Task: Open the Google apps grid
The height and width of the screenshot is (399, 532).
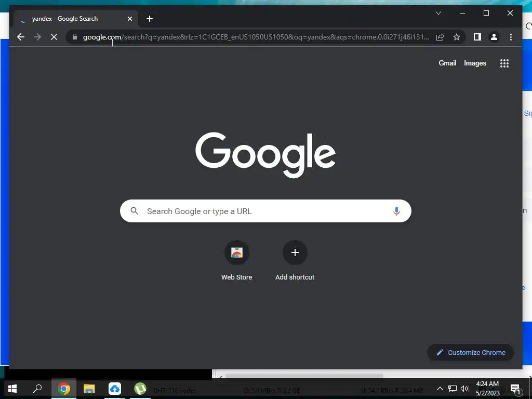Action: [x=504, y=63]
